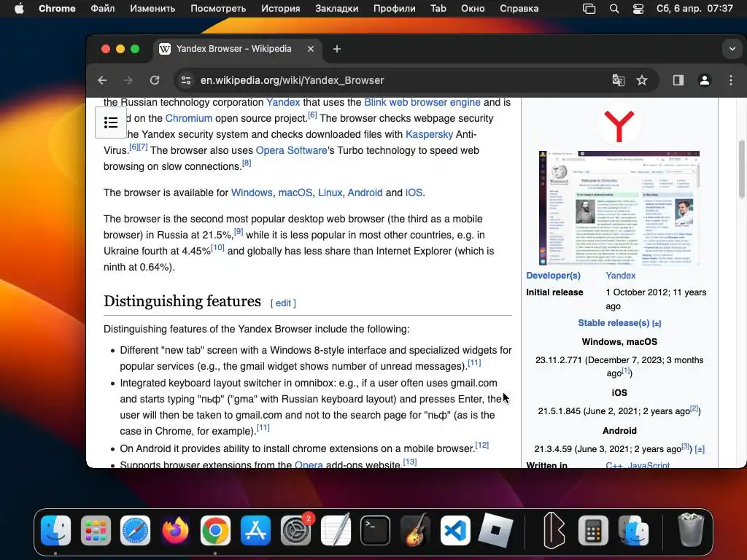Follow the macOS link

point(295,192)
